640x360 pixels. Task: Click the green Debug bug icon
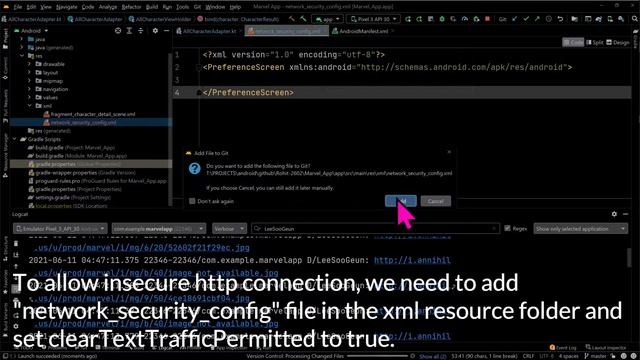pos(442,19)
